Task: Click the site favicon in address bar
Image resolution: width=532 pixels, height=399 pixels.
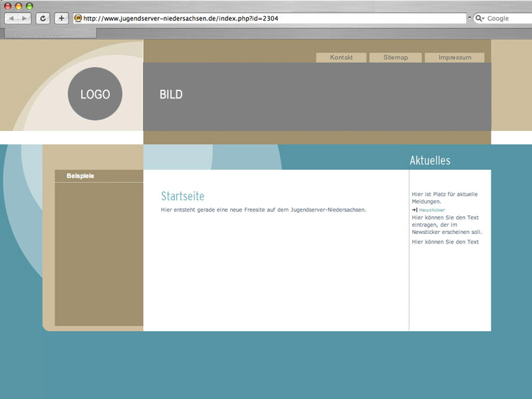Action: 78,19
